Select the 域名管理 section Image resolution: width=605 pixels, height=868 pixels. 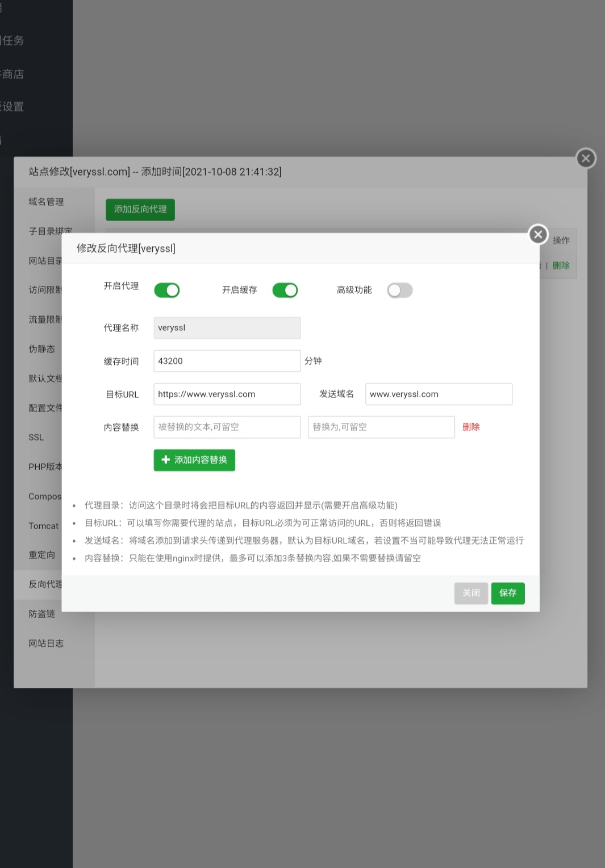[45, 202]
